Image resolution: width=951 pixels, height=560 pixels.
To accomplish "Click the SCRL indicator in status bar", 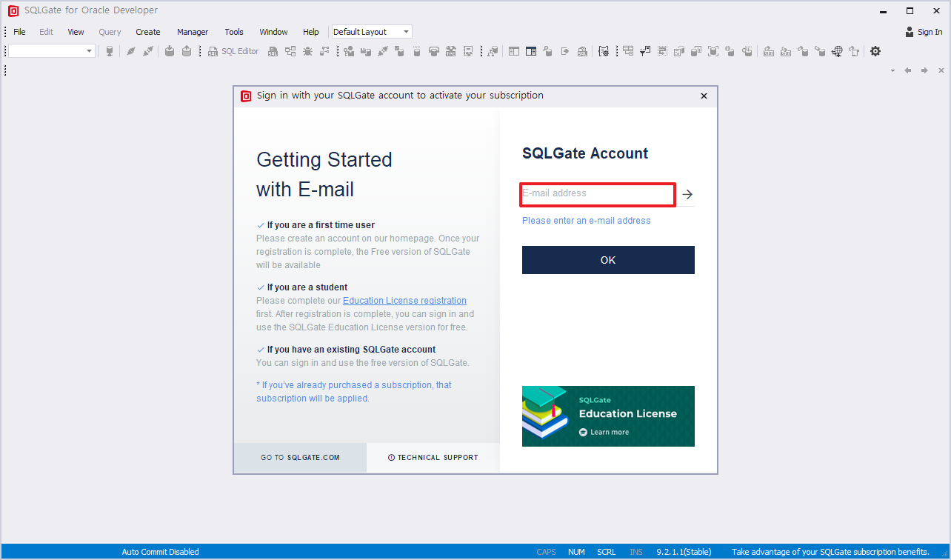I will 607,552.
